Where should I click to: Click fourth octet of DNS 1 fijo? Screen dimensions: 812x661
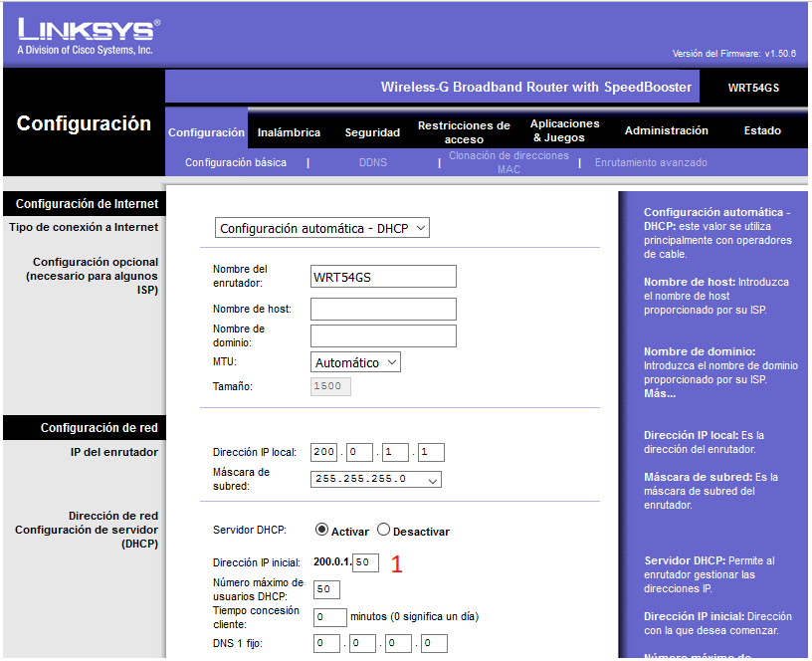(434, 643)
